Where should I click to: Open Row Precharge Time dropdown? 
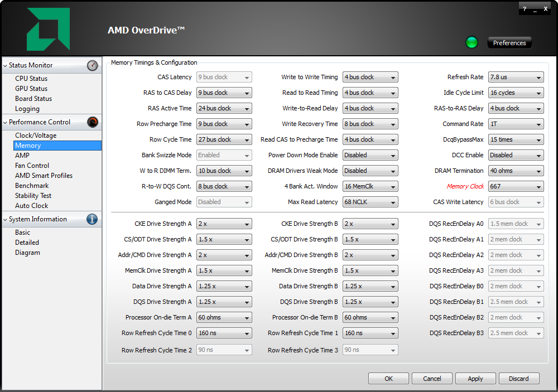coord(224,124)
